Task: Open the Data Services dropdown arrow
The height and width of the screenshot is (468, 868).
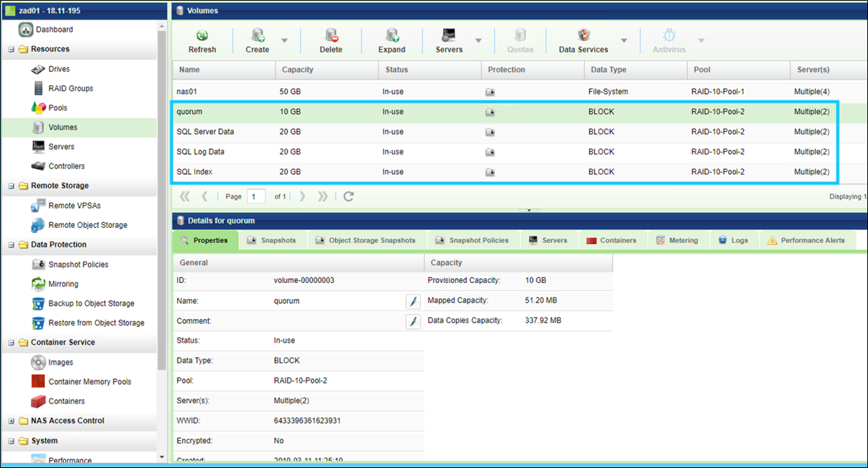Action: click(x=622, y=40)
